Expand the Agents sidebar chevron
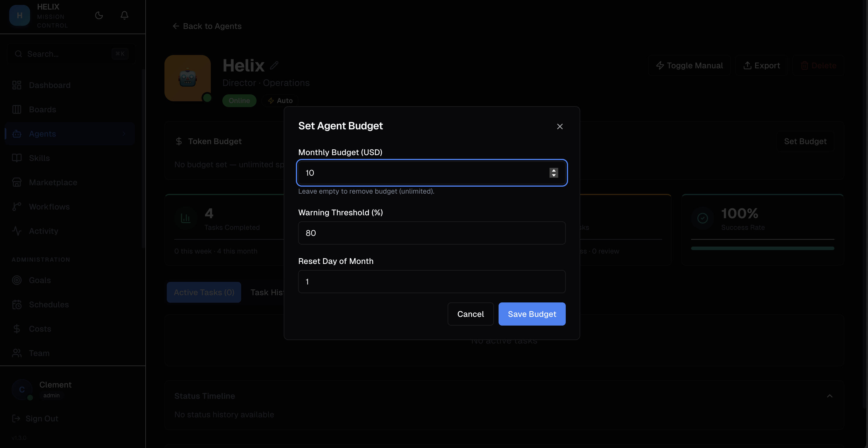The image size is (868, 448). click(x=124, y=134)
